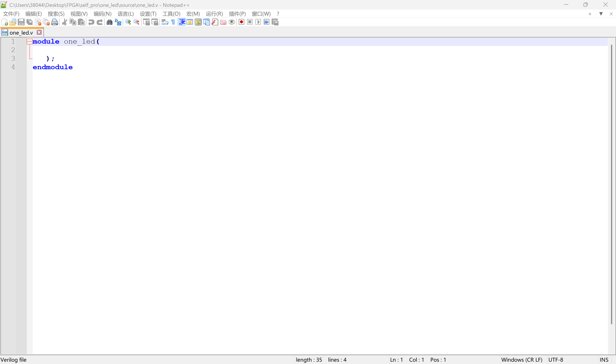Toggle word wrap in toolbar
The width and height of the screenshot is (616, 364).
click(x=165, y=22)
